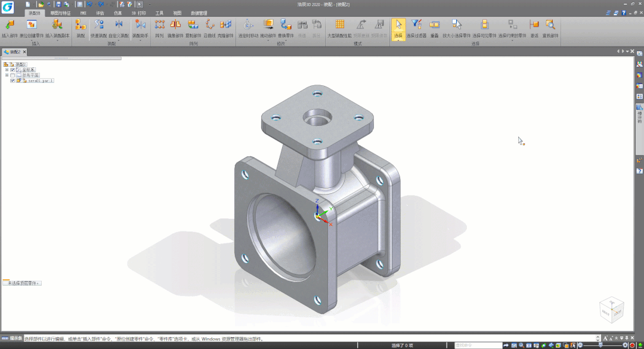
Task: Open the 数据管理 tab
Action: tap(199, 13)
